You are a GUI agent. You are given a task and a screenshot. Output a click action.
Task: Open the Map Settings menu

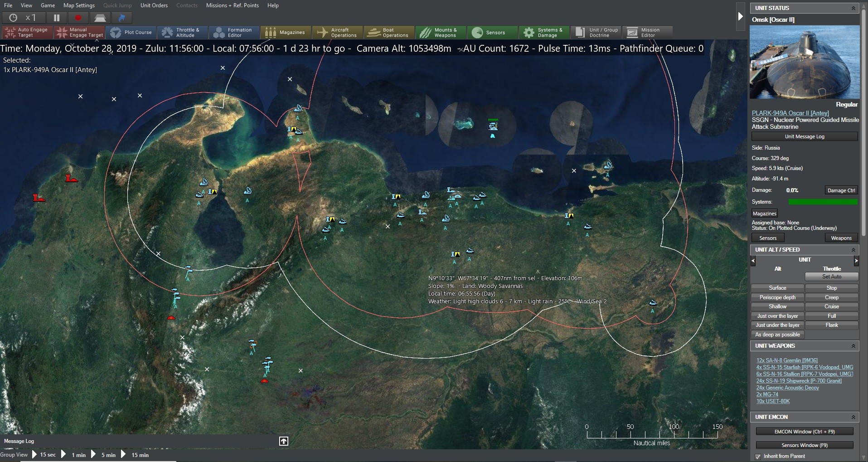pos(78,5)
